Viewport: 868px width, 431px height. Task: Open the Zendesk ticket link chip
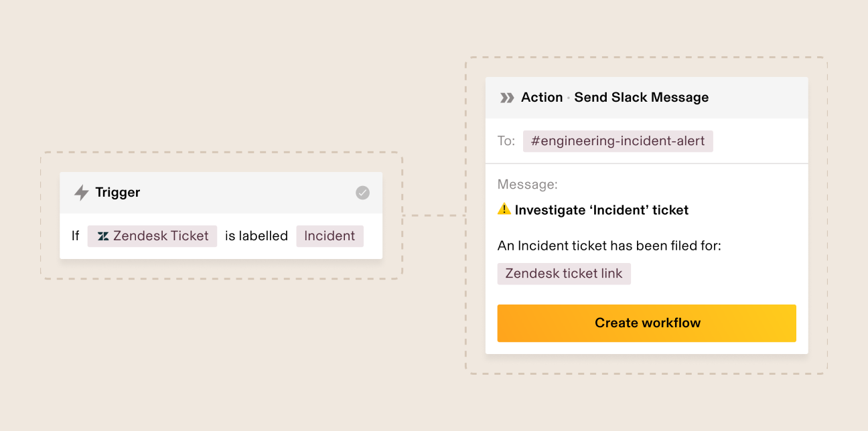tap(563, 274)
